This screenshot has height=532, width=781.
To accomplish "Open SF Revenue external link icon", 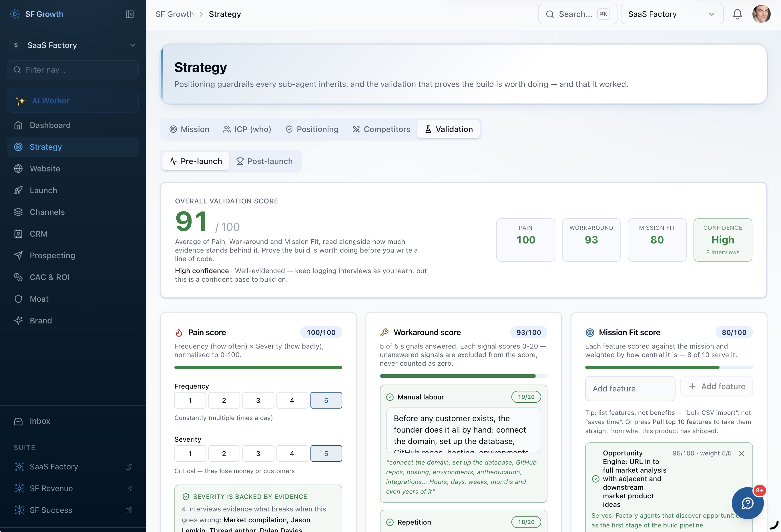I will 128,488.
